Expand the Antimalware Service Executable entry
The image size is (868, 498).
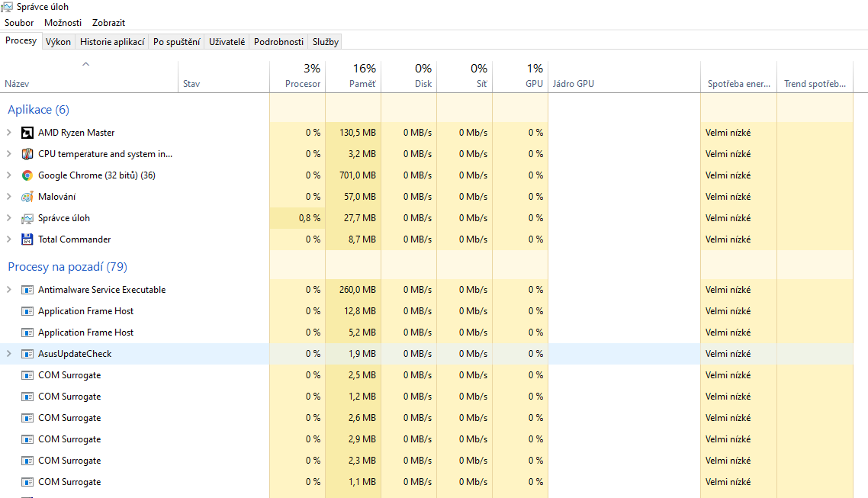coord(8,290)
